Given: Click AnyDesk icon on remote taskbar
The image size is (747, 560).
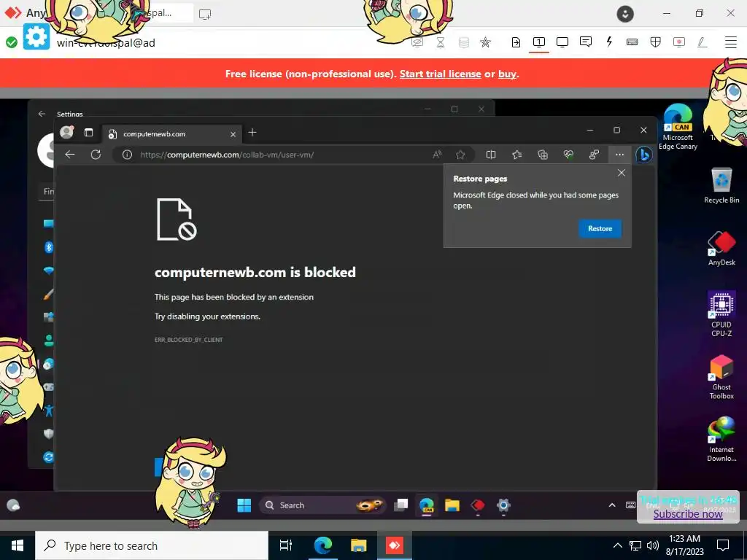Looking at the screenshot, I should (x=477, y=505).
